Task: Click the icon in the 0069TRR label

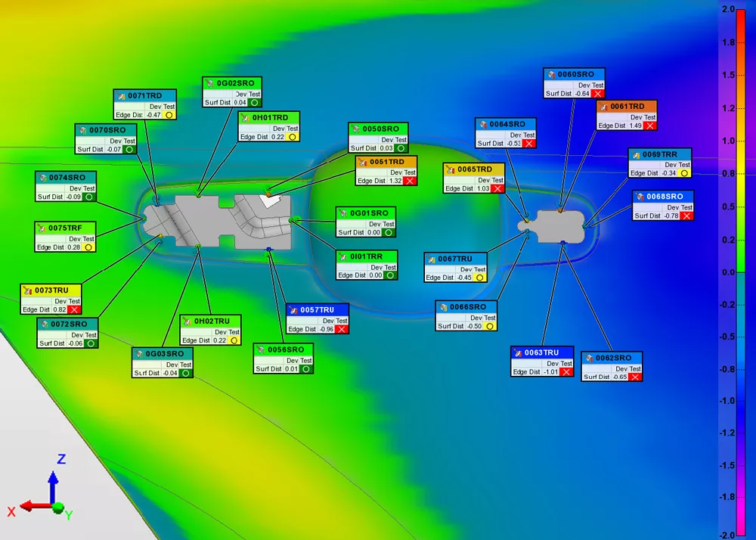Action: (636, 154)
